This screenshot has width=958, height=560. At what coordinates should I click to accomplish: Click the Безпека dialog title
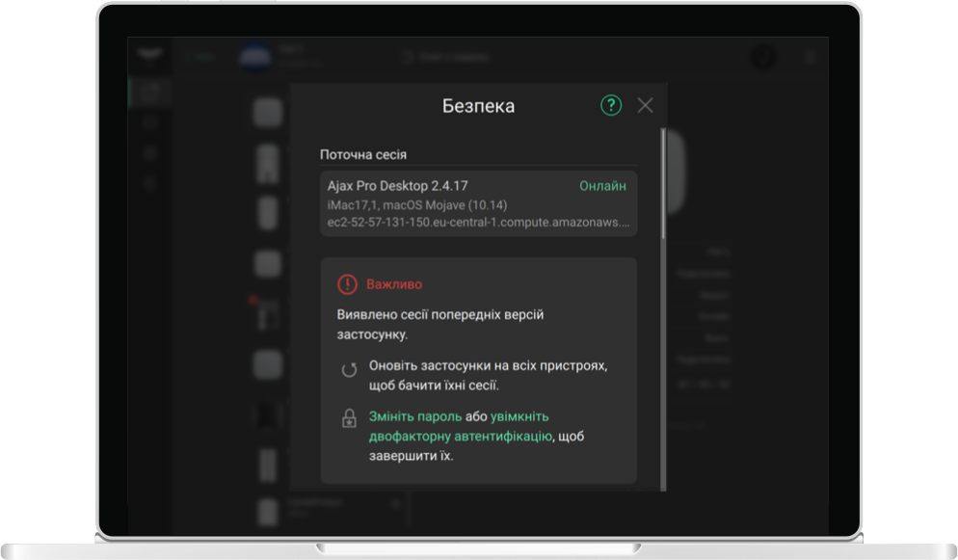[x=478, y=106]
